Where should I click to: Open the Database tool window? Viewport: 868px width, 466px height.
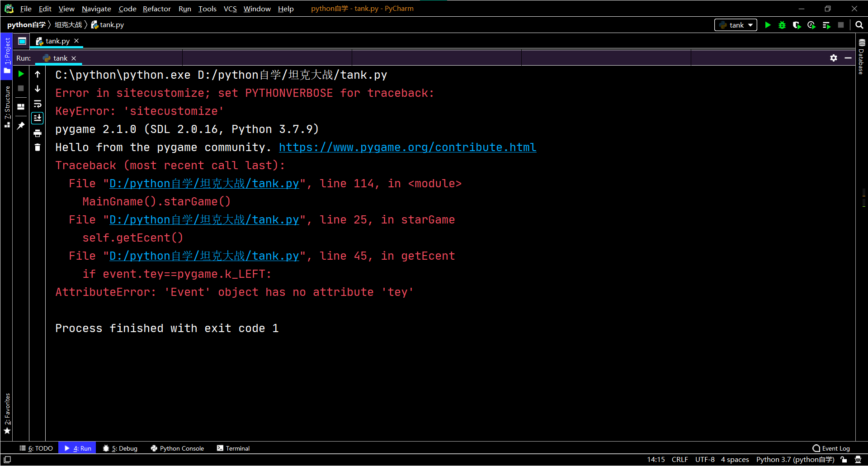tap(862, 57)
